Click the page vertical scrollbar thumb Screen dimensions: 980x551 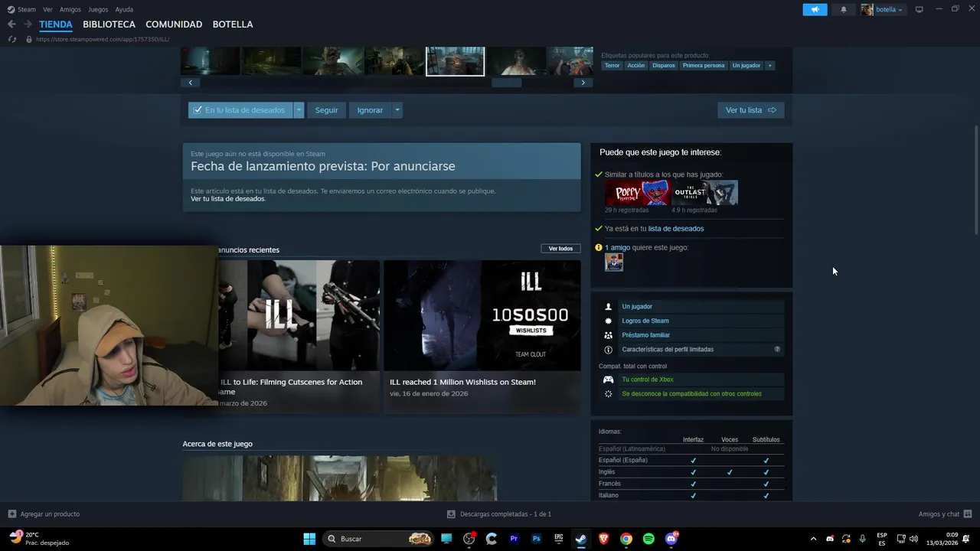[x=976, y=180]
